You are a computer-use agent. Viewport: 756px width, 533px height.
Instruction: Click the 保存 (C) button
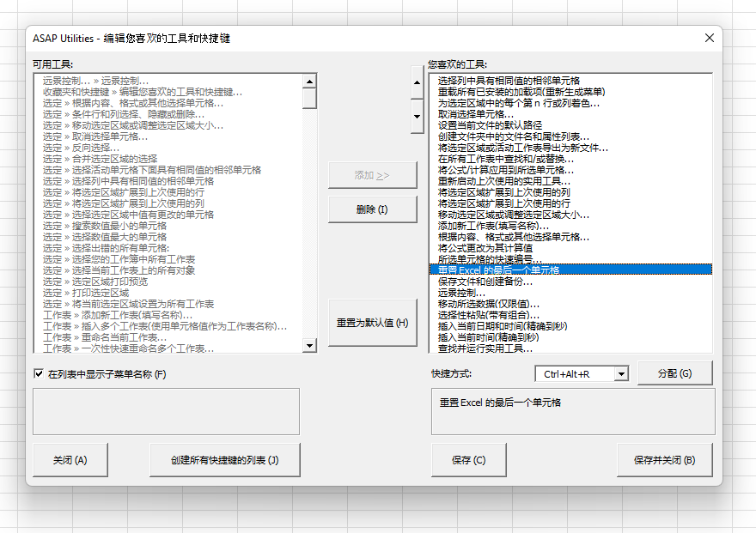tap(469, 460)
